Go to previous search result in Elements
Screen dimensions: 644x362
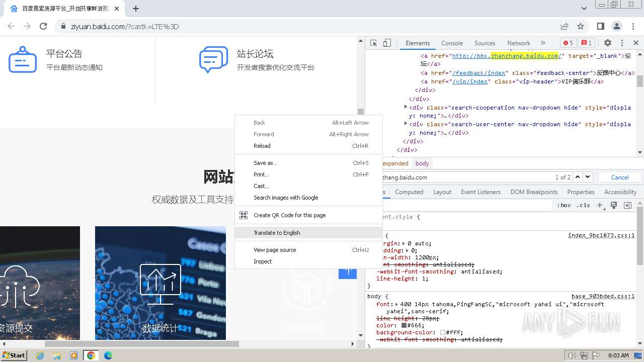point(578,177)
